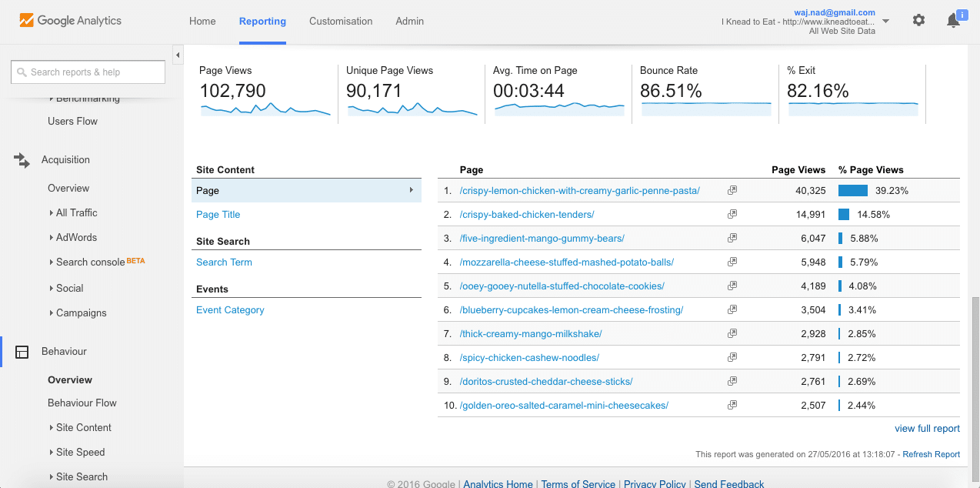Click the Send Feedback footer link
980x488 pixels.
tap(729, 483)
